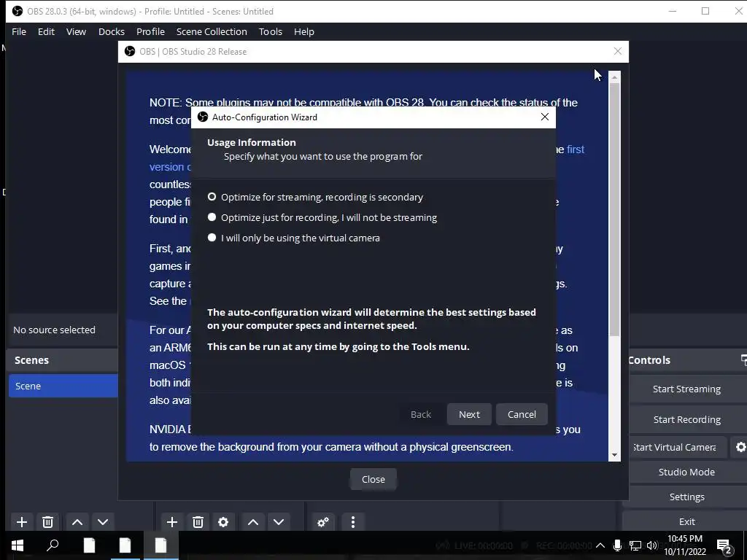Open the View menu
747x560 pixels.
(76, 31)
